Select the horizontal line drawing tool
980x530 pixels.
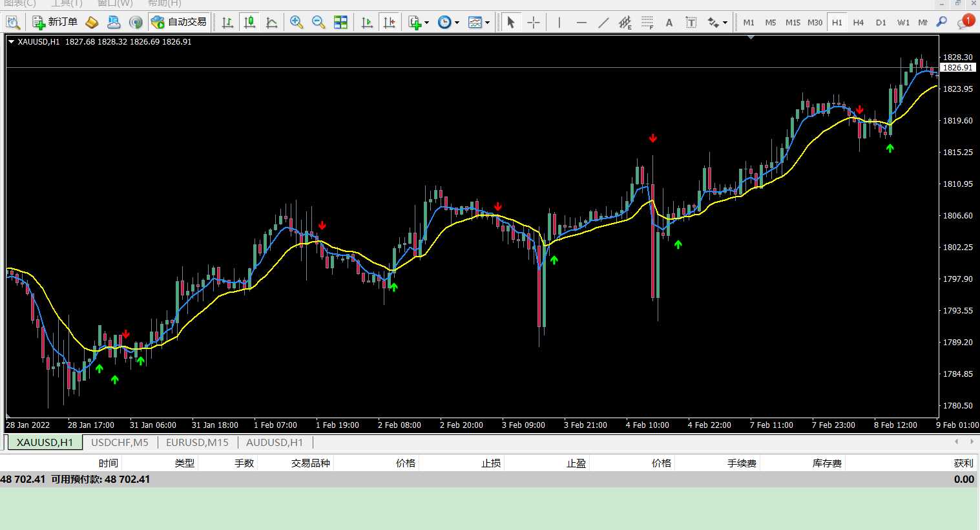pyautogui.click(x=581, y=23)
